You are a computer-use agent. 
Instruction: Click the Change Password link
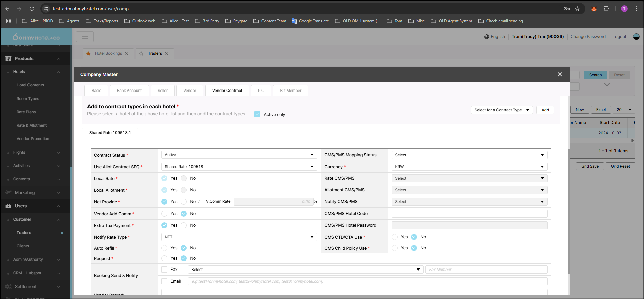[588, 37]
